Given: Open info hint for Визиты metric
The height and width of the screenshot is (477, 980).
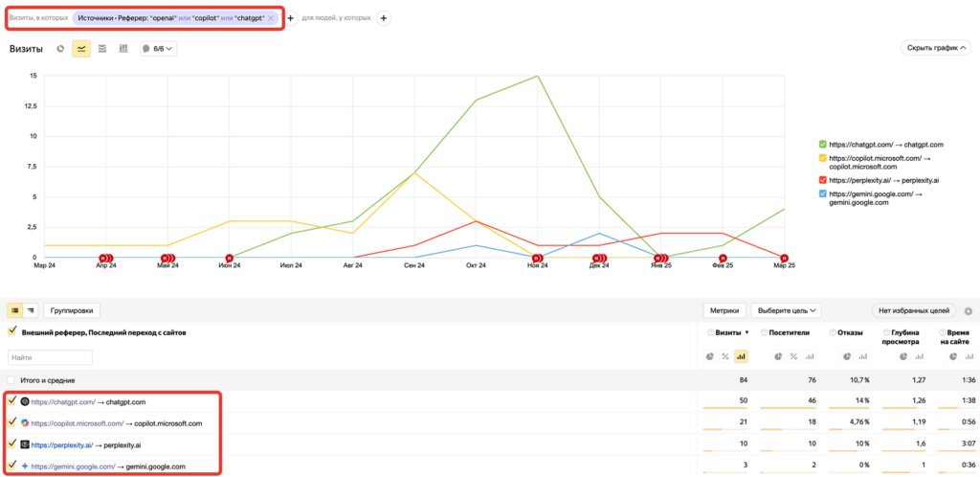Looking at the screenshot, I should coord(710,333).
